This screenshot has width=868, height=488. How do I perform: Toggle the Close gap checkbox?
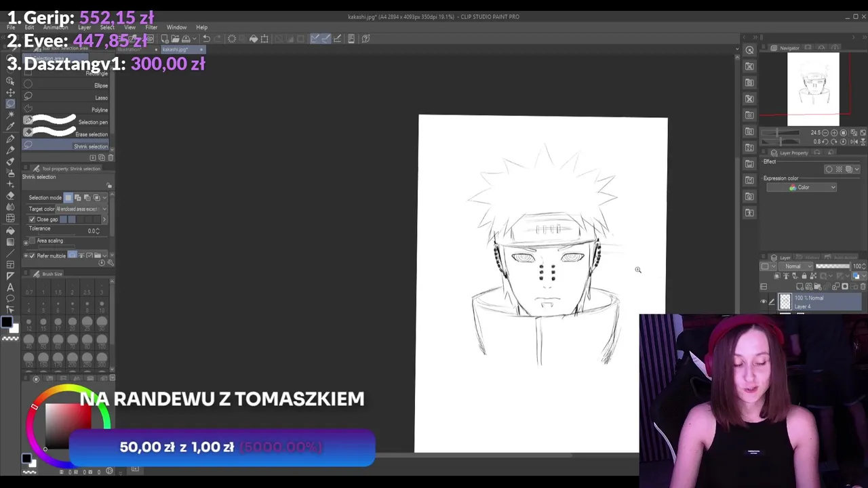[x=32, y=220]
